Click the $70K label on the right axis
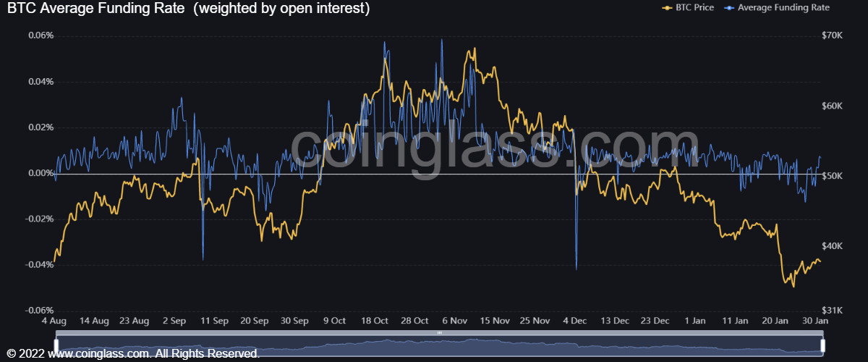 (833, 35)
